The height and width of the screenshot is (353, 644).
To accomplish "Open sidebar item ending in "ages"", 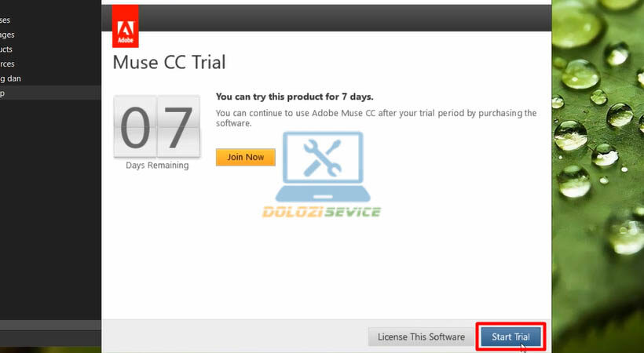I will point(7,35).
